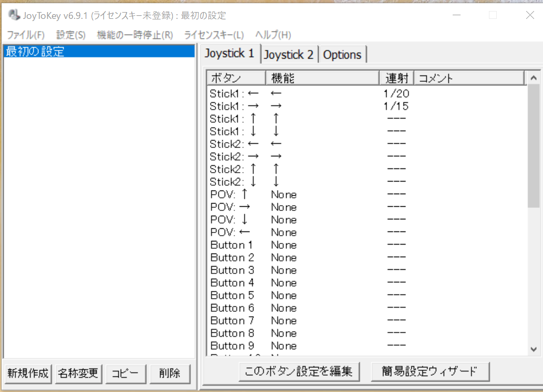Click the 1/20 rapid-fire value
543x392 pixels.
[396, 93]
